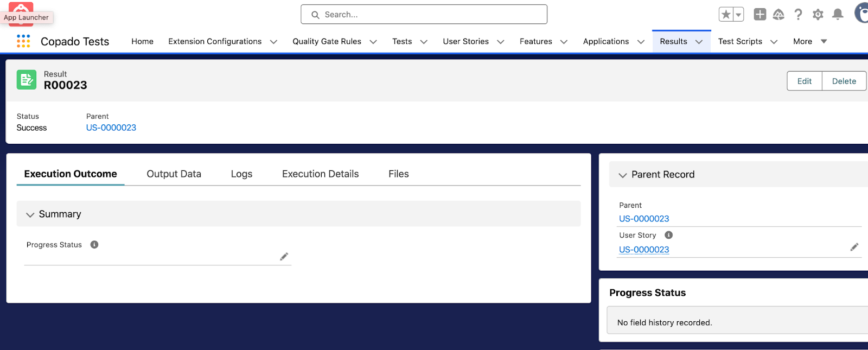This screenshot has width=868, height=350.
Task: Open header Parent link US-0000023
Action: [111, 128]
